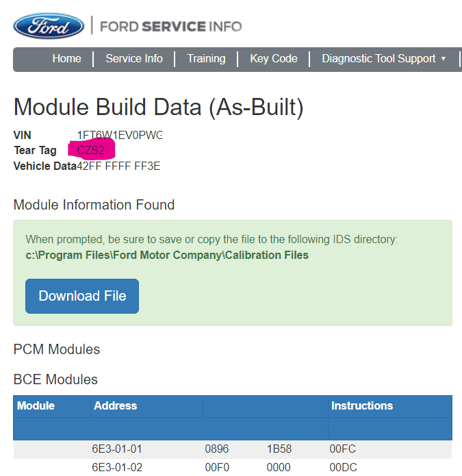Click the arrow beside Diagnostic Tool Support

point(444,59)
